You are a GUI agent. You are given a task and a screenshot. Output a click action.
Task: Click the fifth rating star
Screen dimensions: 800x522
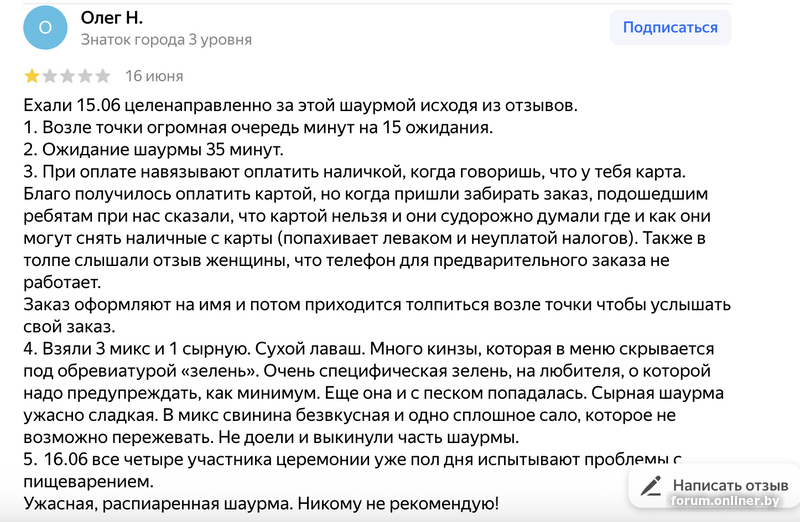pyautogui.click(x=102, y=76)
